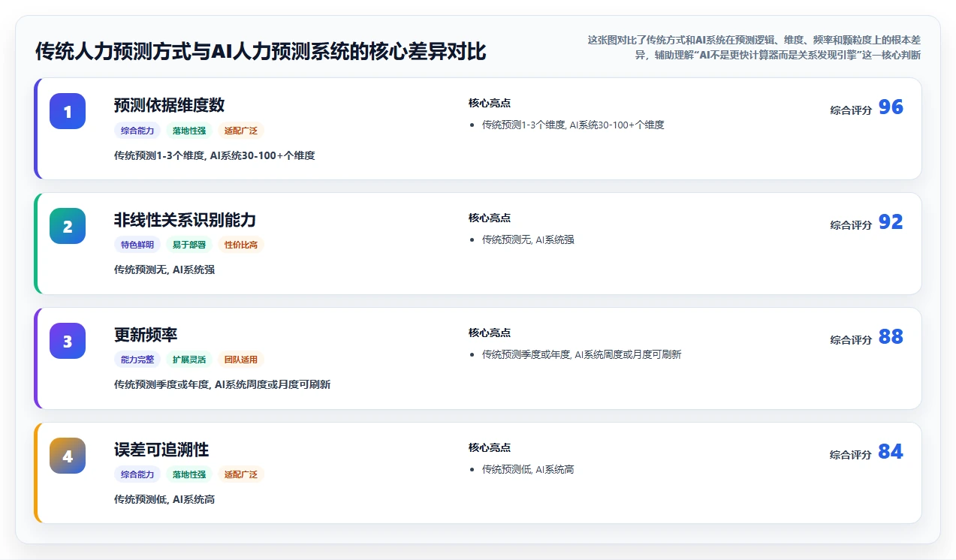Click the orange number 4 badge icon
This screenshot has width=956, height=560.
point(68,456)
